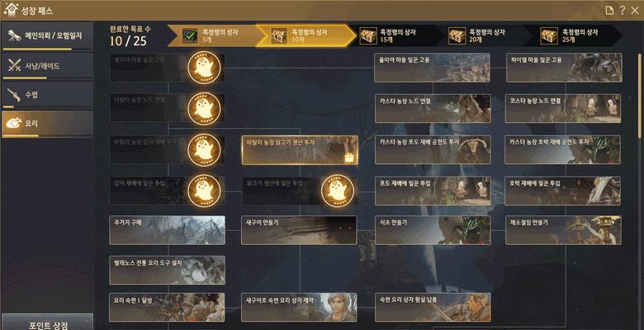
Task: Switch to the 메인의뢰 / 모험일지 tab
Action: click(47, 36)
